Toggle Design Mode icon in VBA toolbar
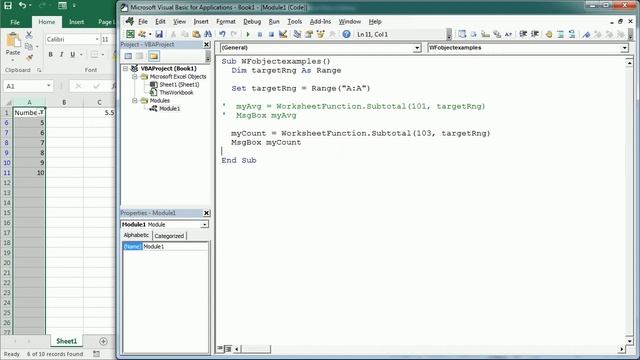Viewport: 640px width, 360px height. click(283, 34)
